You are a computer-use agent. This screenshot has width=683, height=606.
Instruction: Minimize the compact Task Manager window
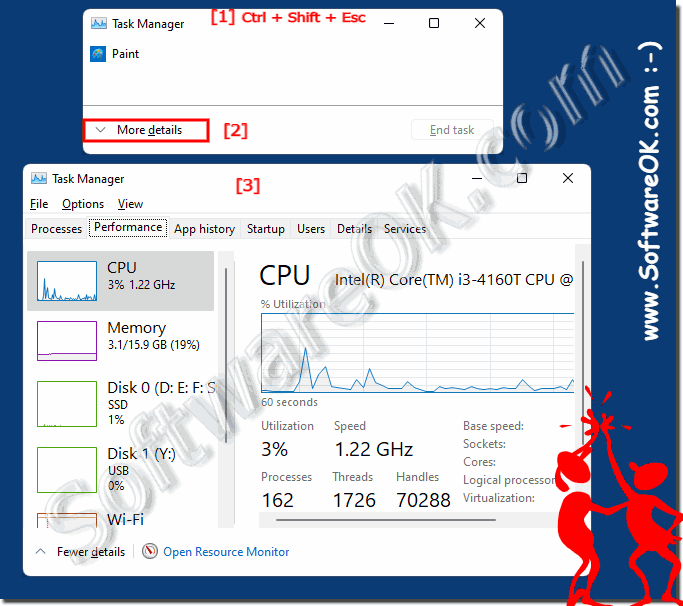point(389,23)
